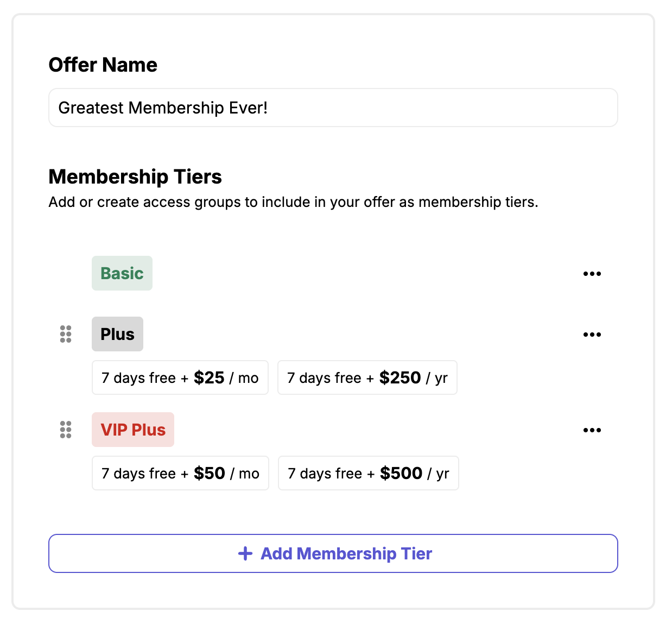This screenshot has width=672, height=630.
Task: Click the Membership Tiers heading
Action: [x=135, y=177]
